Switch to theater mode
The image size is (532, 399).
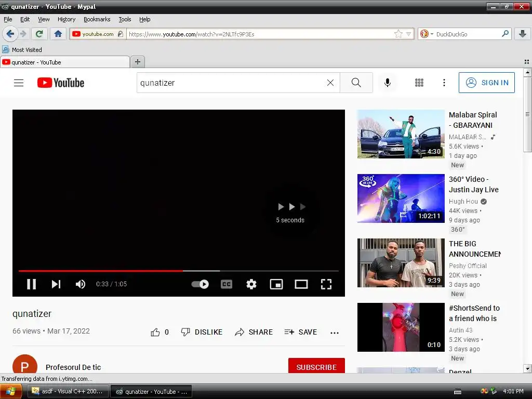coord(301,284)
